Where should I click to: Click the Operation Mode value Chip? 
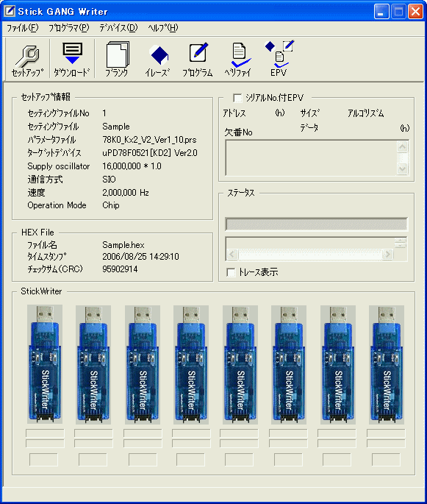111,205
